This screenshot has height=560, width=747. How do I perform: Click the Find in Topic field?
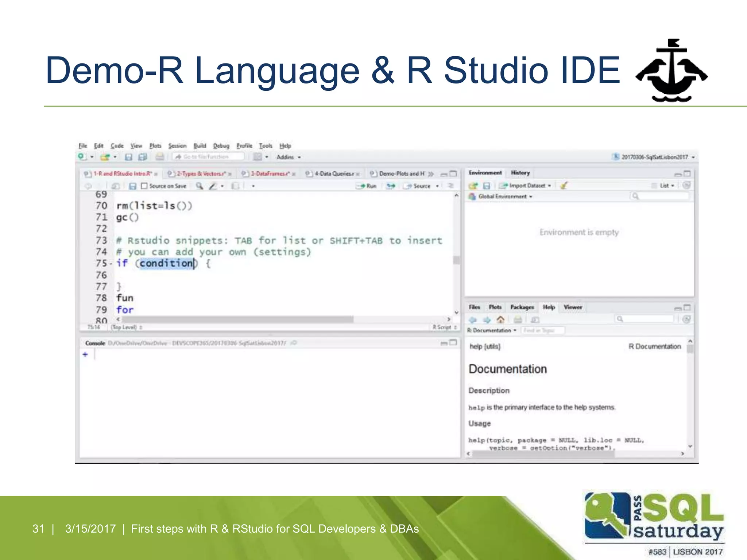click(x=543, y=330)
